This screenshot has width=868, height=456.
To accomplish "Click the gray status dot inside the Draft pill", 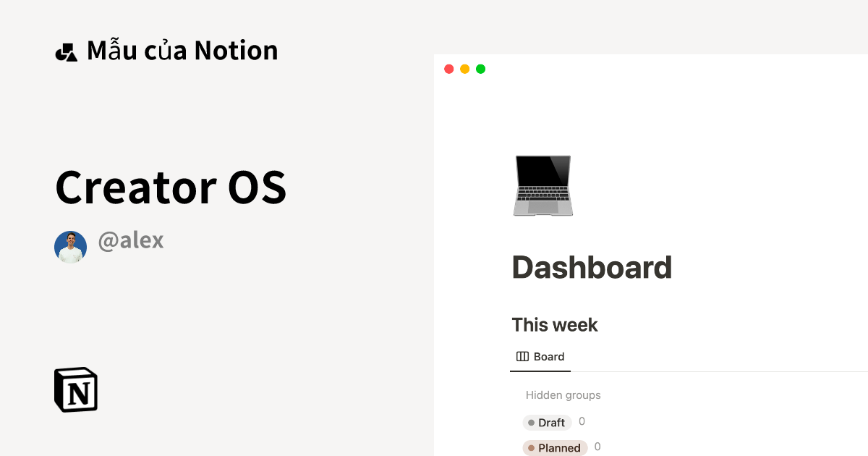I will (x=532, y=422).
